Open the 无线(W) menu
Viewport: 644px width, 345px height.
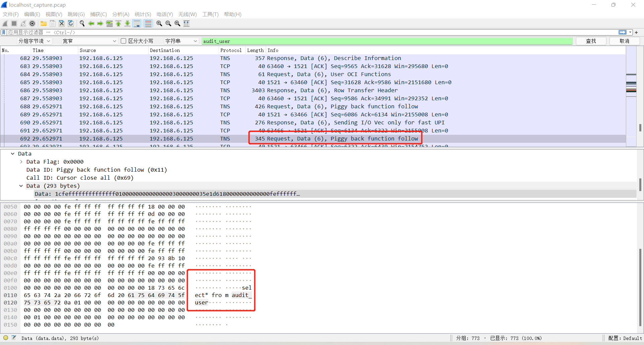coord(187,14)
